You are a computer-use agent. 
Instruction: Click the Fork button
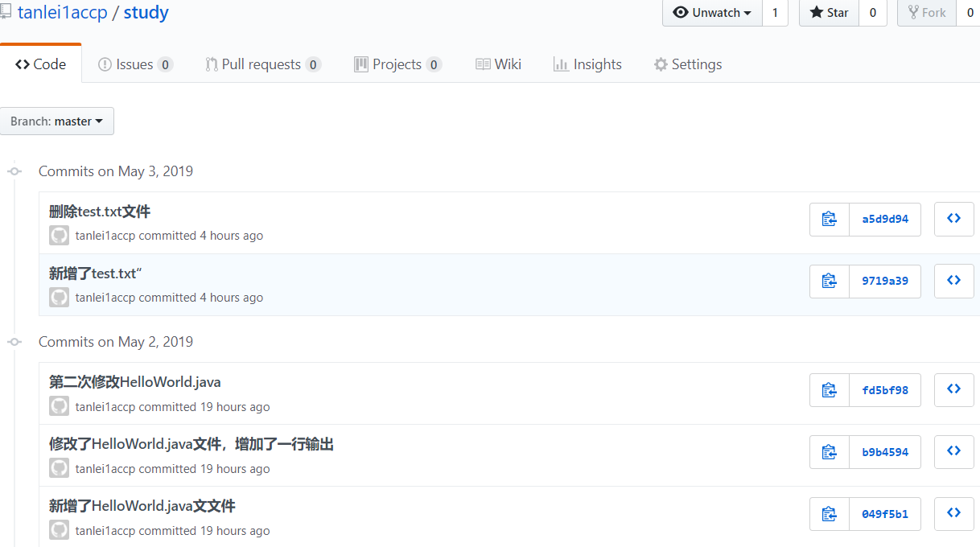pos(927,13)
